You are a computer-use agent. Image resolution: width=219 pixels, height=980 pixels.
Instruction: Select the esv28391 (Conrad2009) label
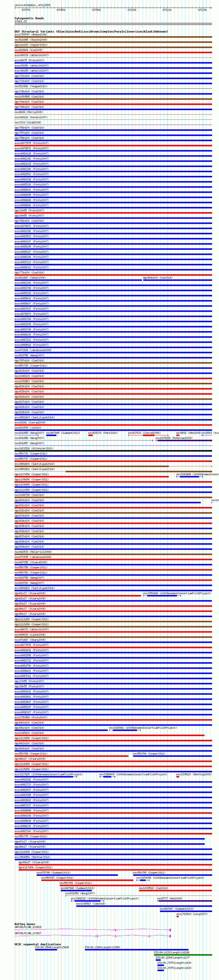coord(30,422)
